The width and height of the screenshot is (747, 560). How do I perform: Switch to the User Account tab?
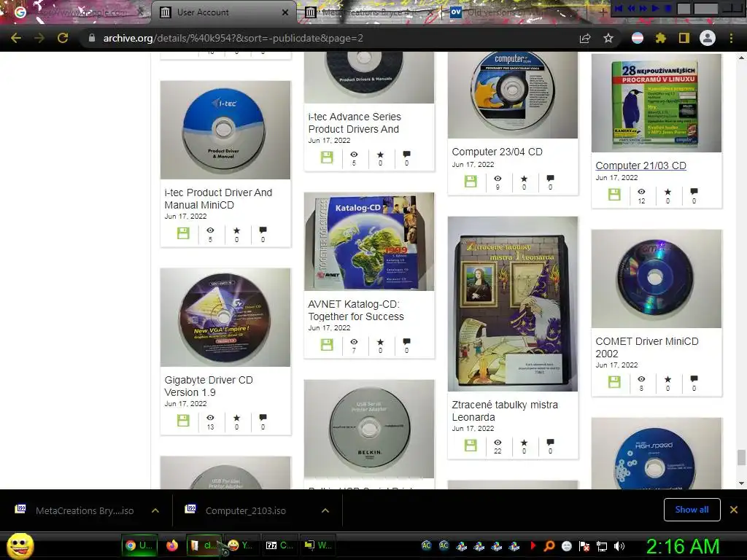[x=224, y=12]
